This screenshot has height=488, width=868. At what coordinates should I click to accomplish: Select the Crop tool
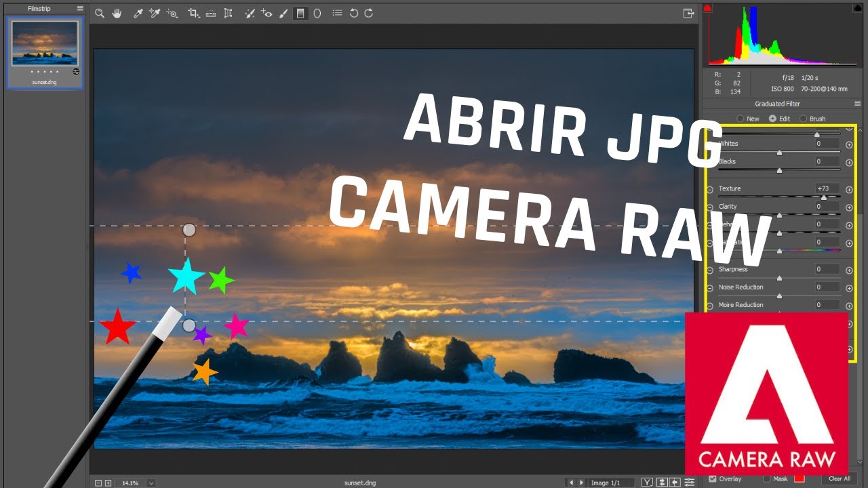tap(194, 13)
